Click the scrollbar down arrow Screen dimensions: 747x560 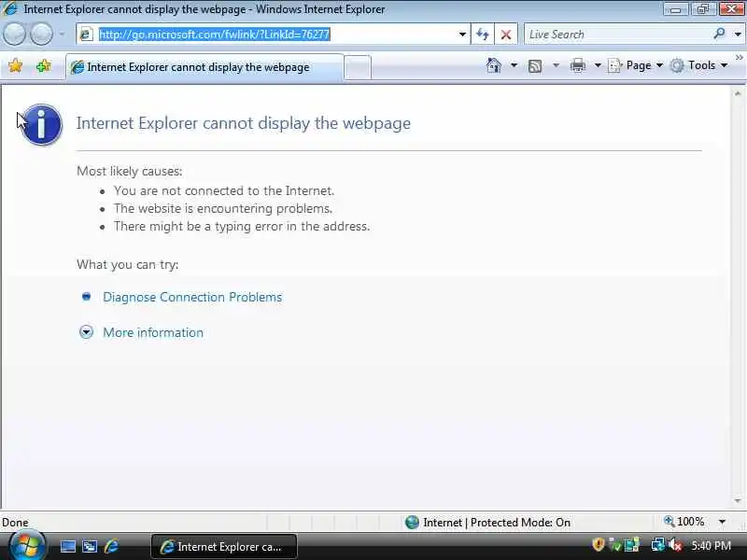[738, 500]
